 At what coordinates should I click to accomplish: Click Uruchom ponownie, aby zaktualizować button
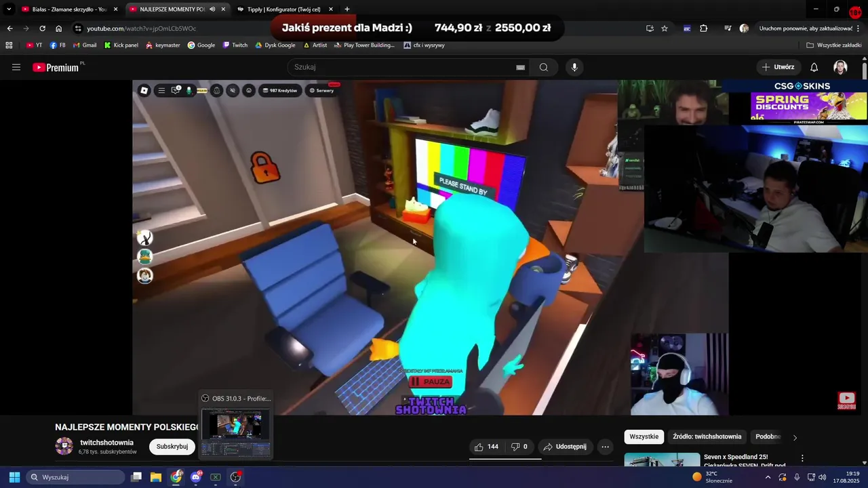[810, 28]
